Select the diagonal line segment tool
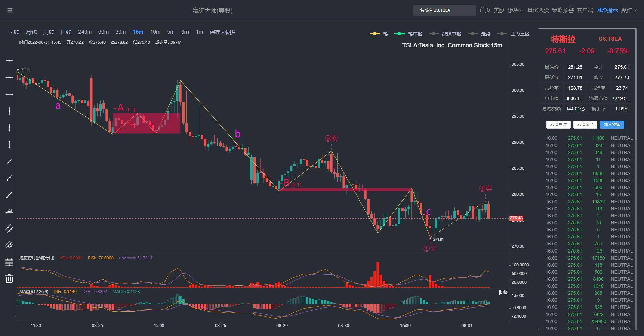644x336 pixels. (9, 195)
